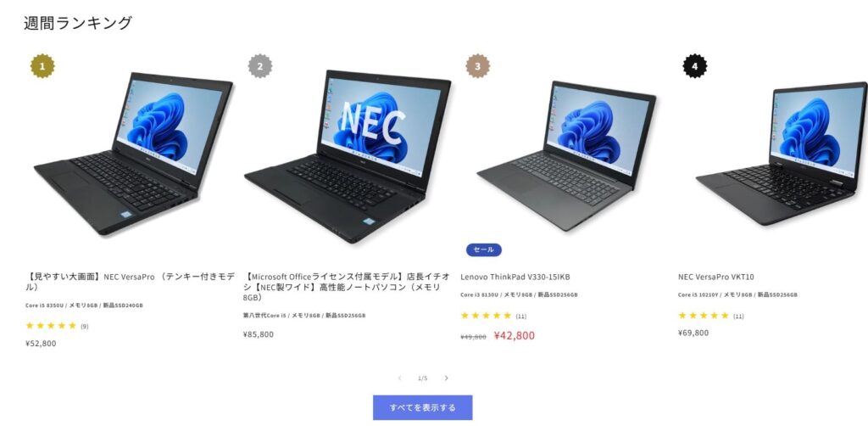Click the ¥42,800 sale price
This screenshot has width=868, height=426.
tap(515, 336)
